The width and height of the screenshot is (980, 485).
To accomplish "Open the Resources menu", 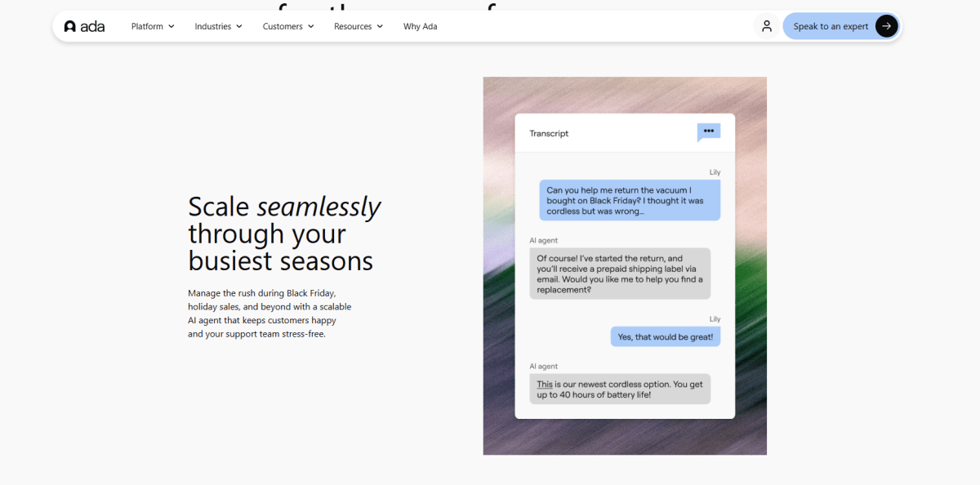I will pyautogui.click(x=359, y=26).
